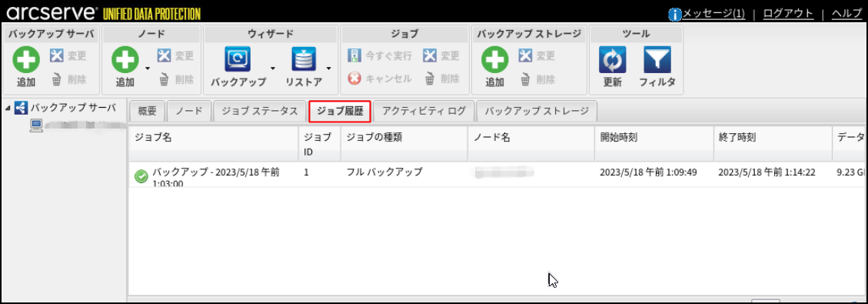Click the green Add icon in Node group
Image resolution: width=868 pixels, height=304 pixels.
pos(125,60)
